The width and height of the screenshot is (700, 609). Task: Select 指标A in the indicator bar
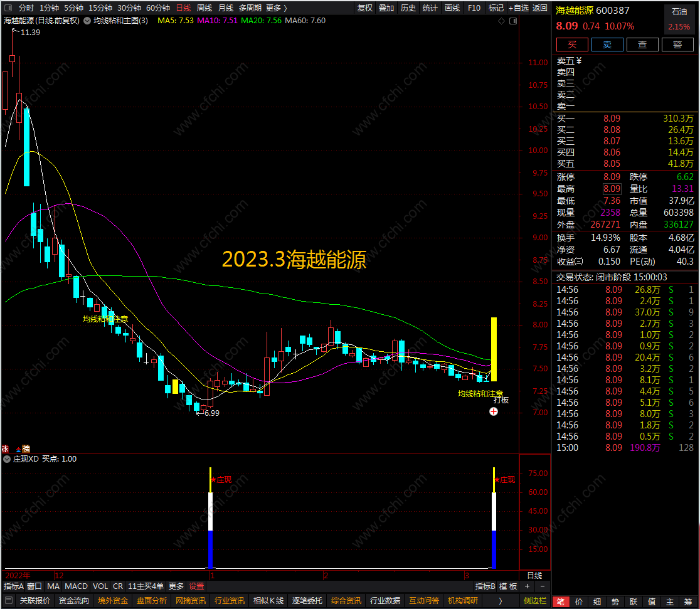[x=13, y=586]
